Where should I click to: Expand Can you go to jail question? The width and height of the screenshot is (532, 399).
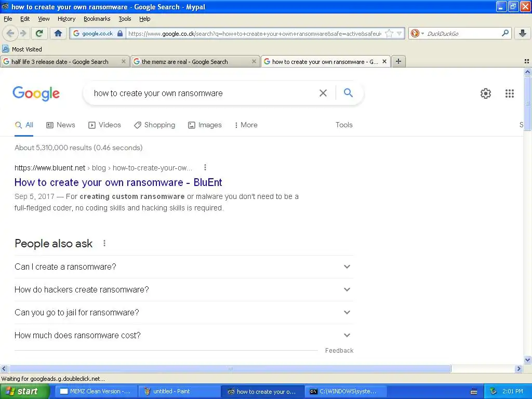[x=183, y=312]
